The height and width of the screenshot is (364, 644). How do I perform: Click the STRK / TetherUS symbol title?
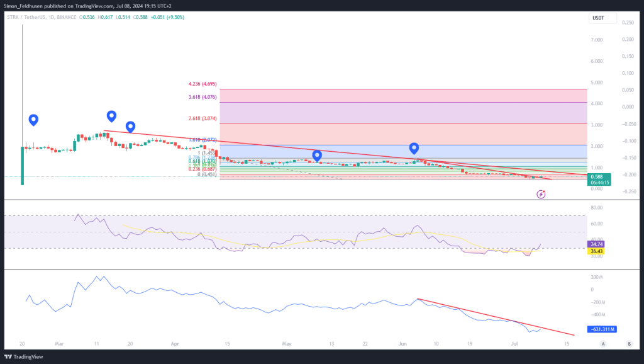(25, 17)
